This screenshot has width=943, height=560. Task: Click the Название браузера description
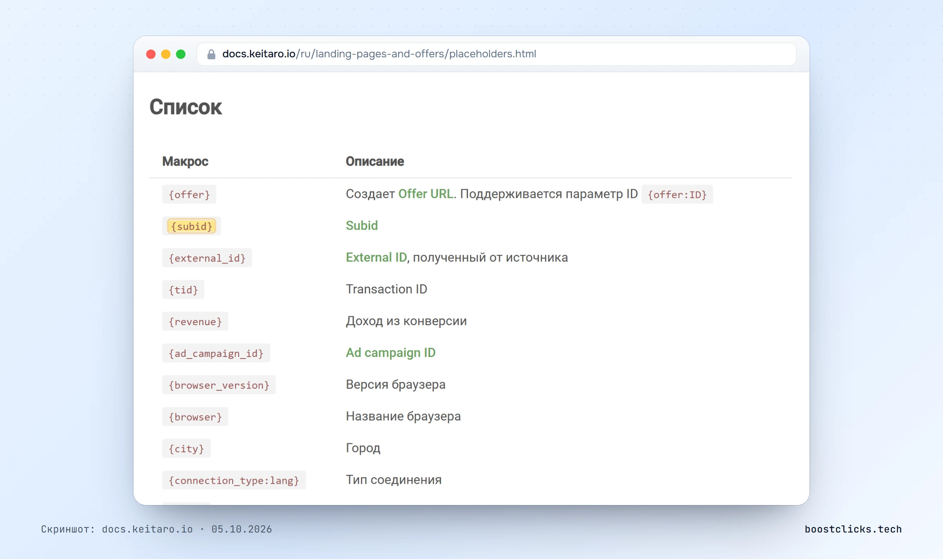point(403,417)
